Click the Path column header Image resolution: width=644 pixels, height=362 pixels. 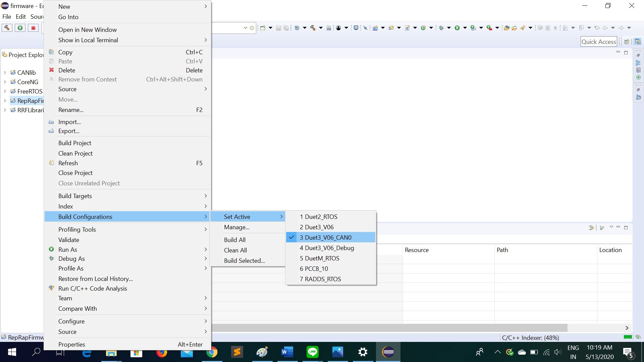[546, 250]
